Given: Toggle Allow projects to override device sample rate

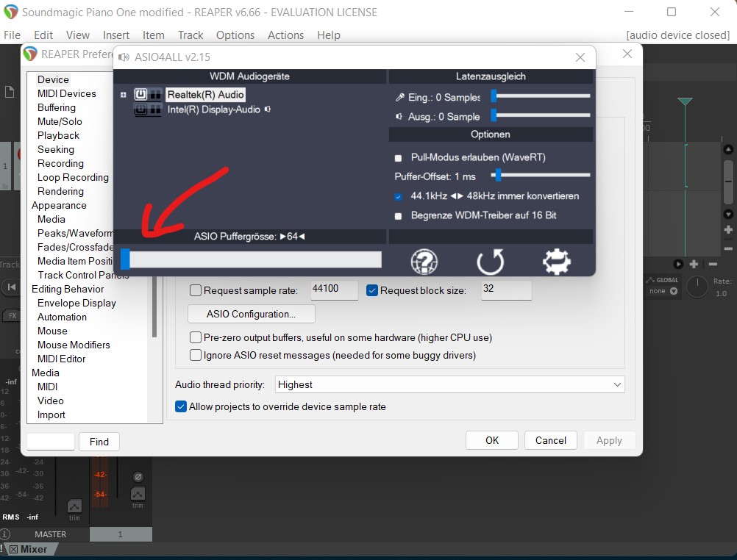Looking at the screenshot, I should click(180, 406).
